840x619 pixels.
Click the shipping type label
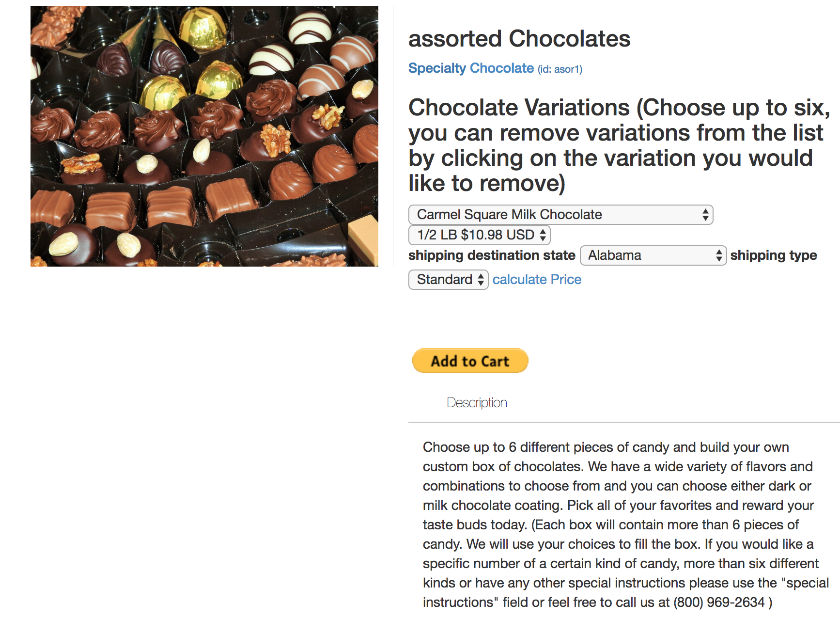point(773,255)
